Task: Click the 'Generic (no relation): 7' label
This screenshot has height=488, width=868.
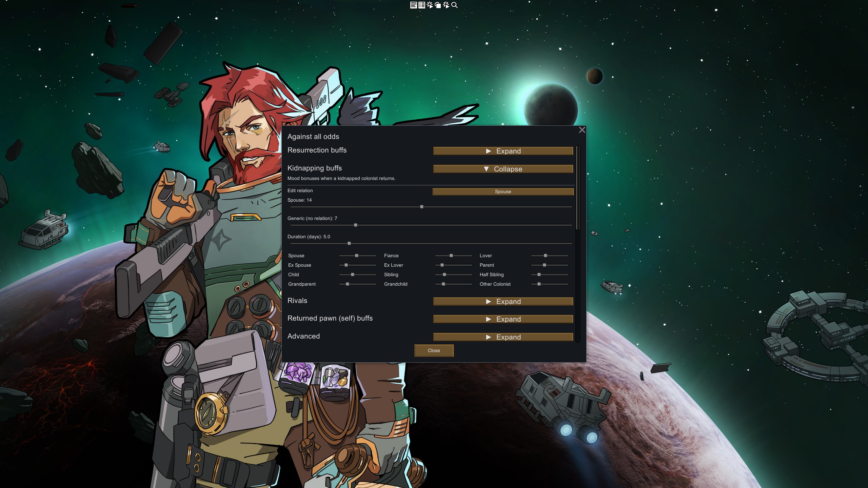Action: click(x=312, y=219)
